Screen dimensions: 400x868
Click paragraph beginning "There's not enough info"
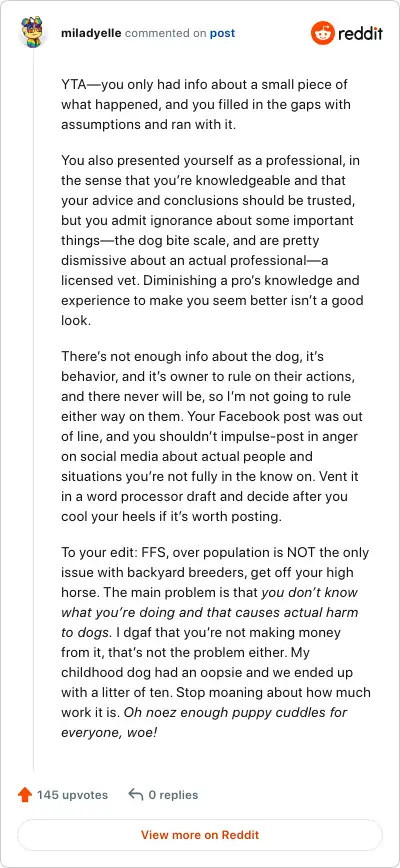[x=211, y=436]
